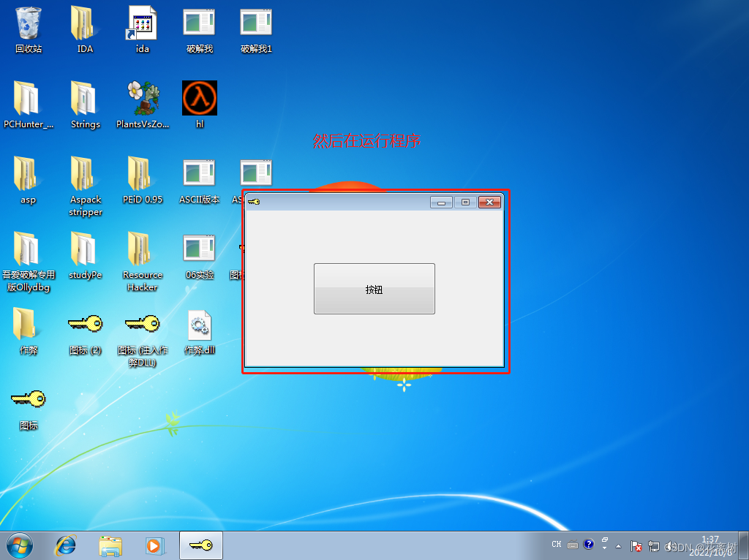Open Windows Explorer from taskbar
Screen dimensions: 749x560
(110, 545)
